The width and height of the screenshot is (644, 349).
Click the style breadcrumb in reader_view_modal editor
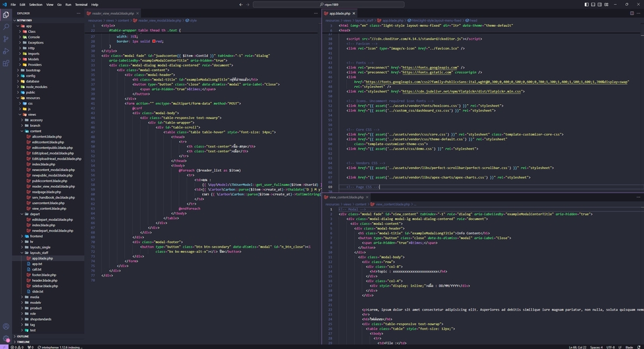pyautogui.click(x=193, y=20)
